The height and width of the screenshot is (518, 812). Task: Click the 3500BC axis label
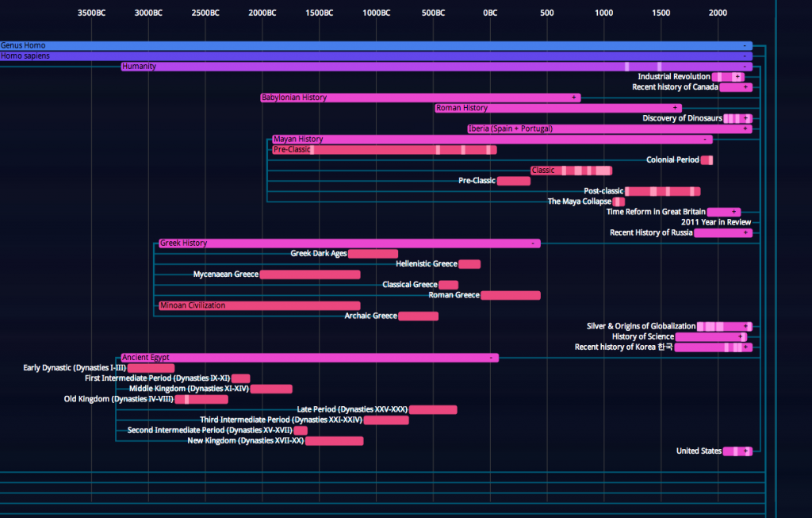pos(92,13)
